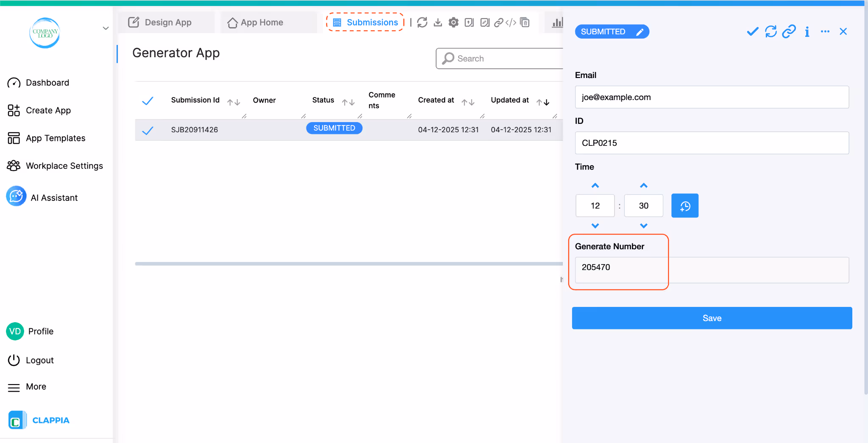Expand the workplace dropdown chevron beside logo

point(106,28)
